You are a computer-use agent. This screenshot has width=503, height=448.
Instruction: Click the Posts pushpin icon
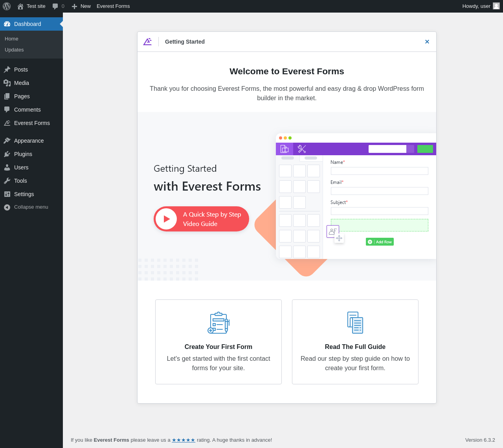click(7, 70)
